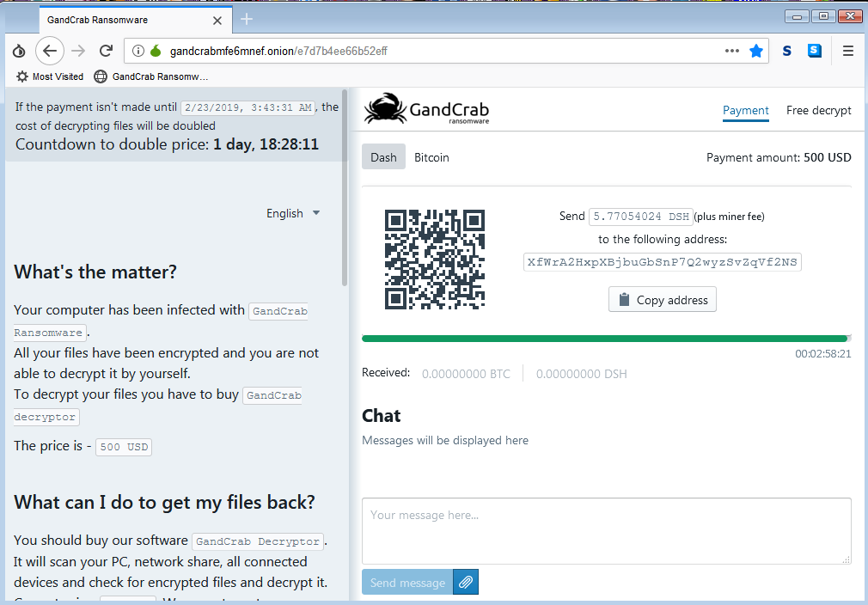Screen dimensions: 868x605
Task: Select the Dash payment tab
Action: 383,157
